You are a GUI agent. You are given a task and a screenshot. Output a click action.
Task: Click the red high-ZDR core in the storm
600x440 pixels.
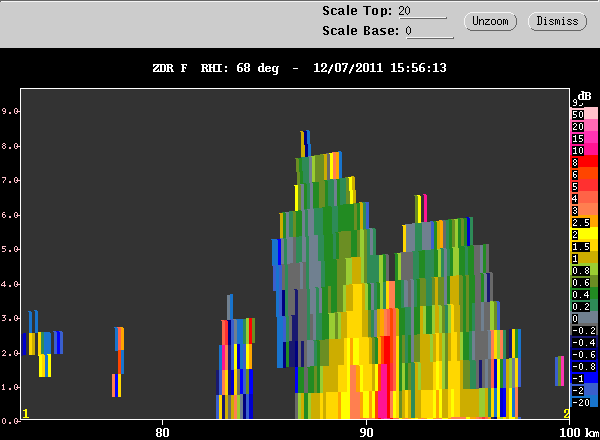(x=385, y=350)
